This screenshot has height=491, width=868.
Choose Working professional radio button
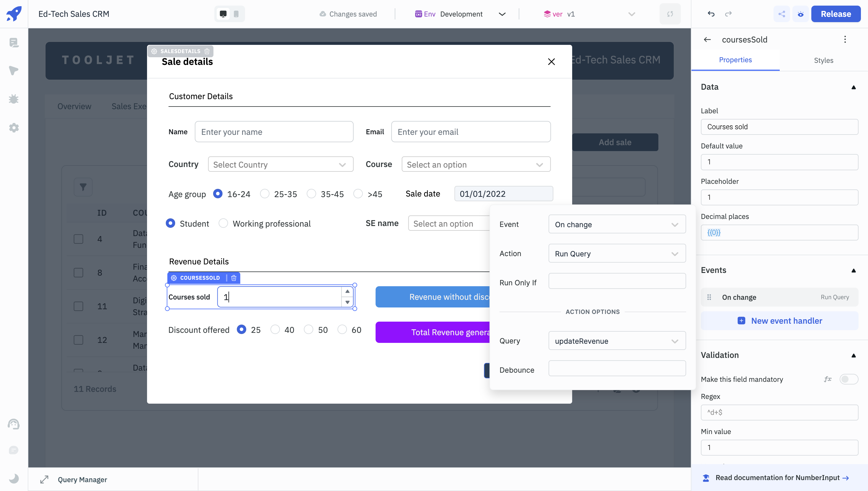[x=223, y=223]
